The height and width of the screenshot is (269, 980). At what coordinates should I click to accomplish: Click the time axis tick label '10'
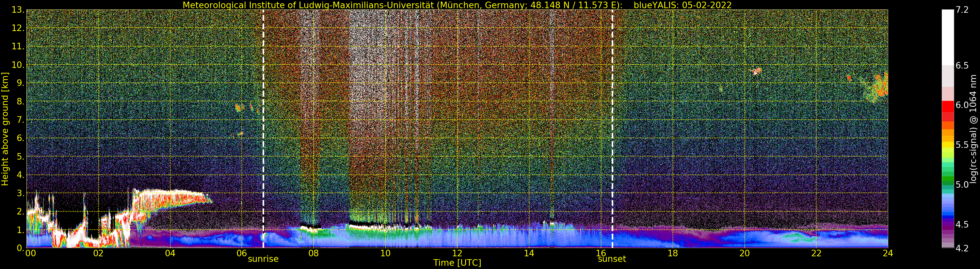click(x=385, y=253)
